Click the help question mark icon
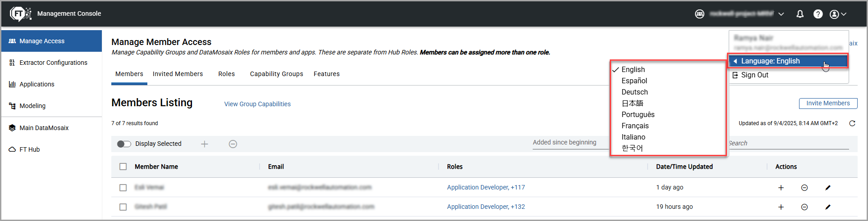This screenshot has height=221, width=868. click(x=818, y=14)
